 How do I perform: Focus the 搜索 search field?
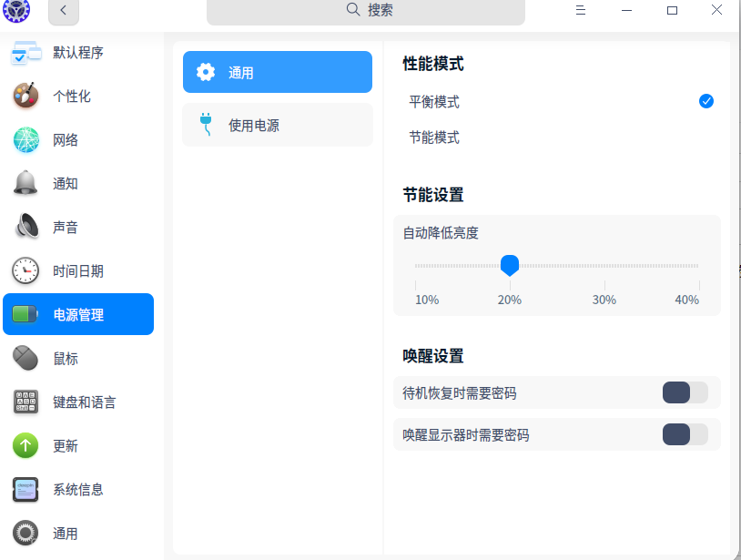coord(366,10)
